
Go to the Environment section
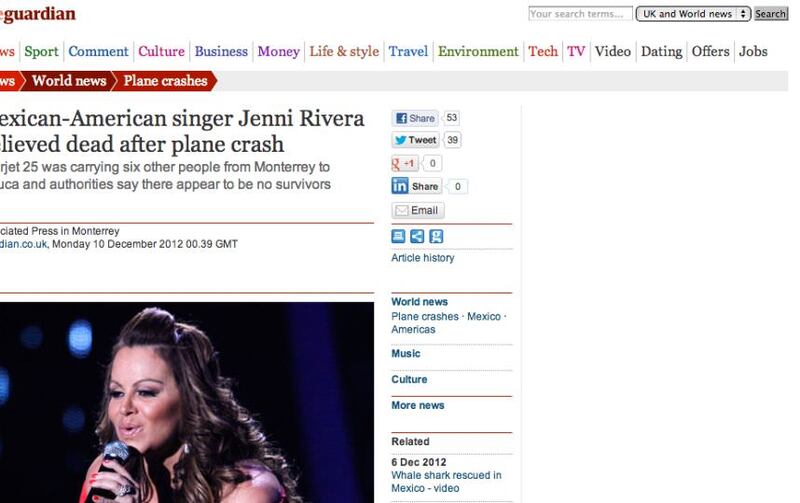coord(478,52)
